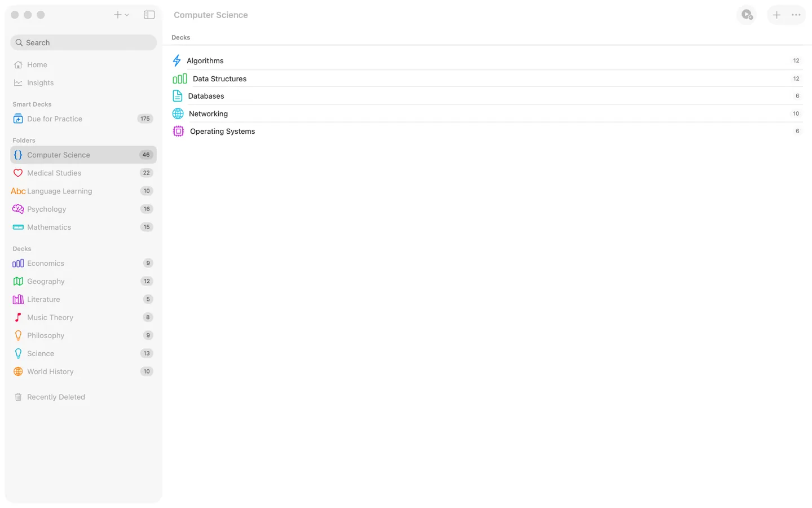
Task: Click into the Search field
Action: [x=83, y=42]
